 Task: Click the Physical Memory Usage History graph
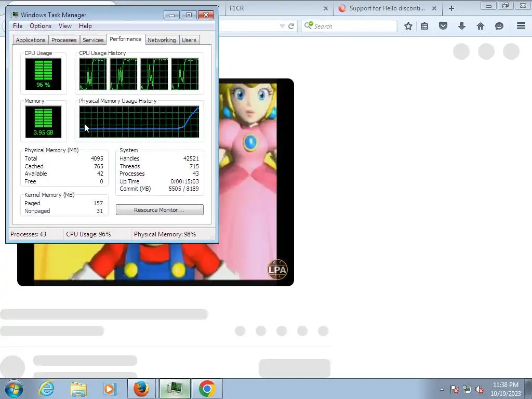[x=139, y=122]
